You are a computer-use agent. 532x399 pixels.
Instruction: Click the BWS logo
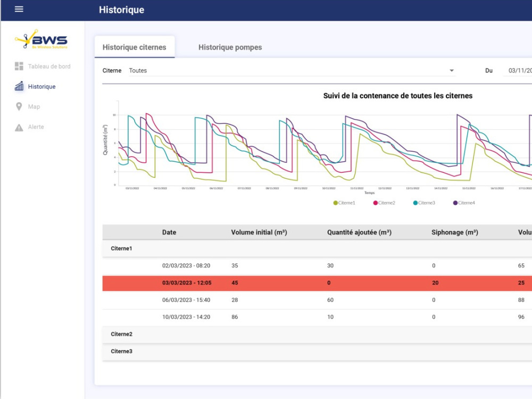click(41, 39)
